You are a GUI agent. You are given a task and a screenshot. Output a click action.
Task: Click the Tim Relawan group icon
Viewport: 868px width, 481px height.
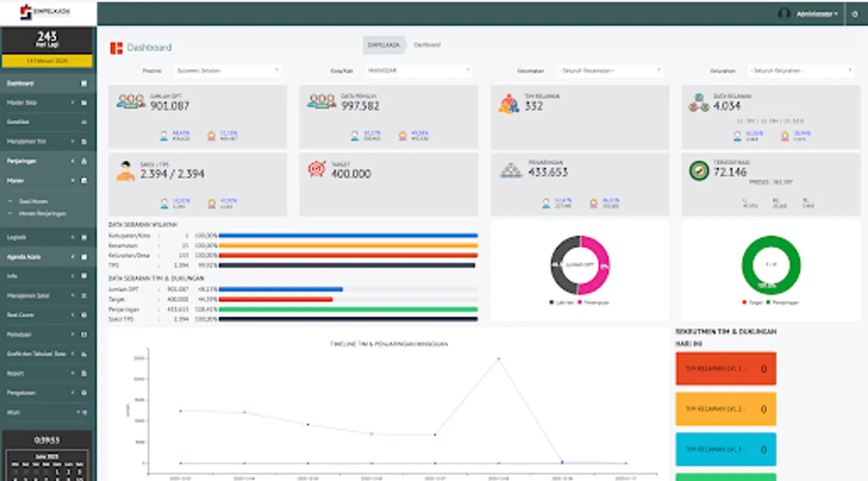(x=509, y=103)
